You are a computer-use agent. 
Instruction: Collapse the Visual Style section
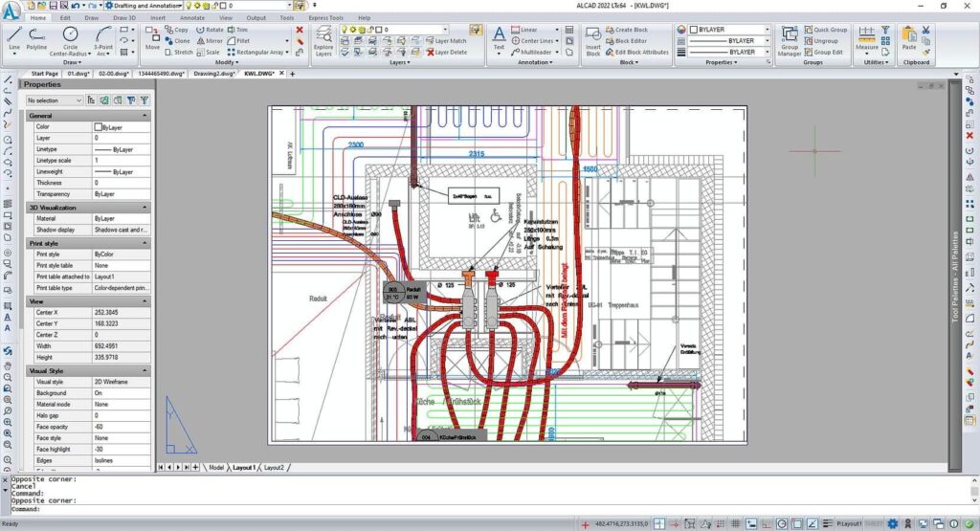coord(145,370)
